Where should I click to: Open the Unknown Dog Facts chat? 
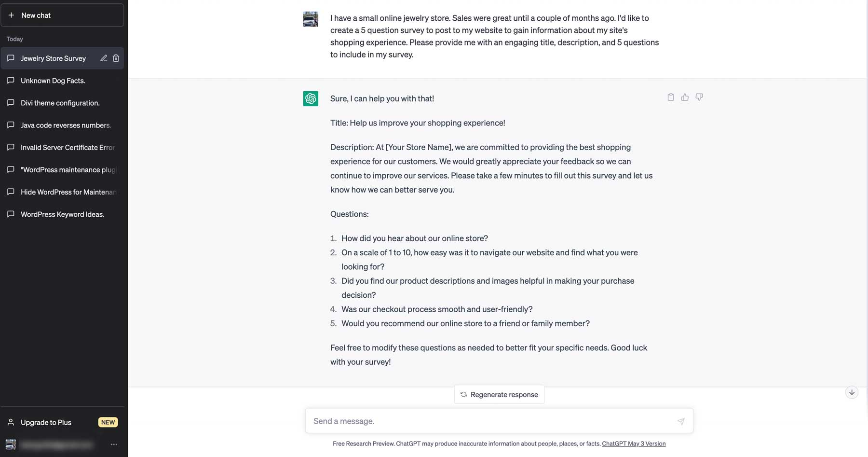pyautogui.click(x=52, y=80)
